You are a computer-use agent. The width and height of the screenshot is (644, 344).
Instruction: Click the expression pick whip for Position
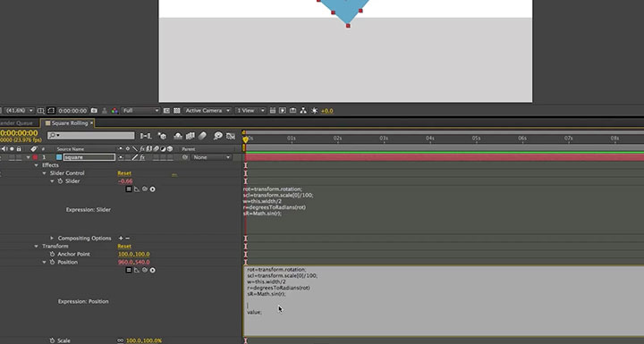coord(145,270)
